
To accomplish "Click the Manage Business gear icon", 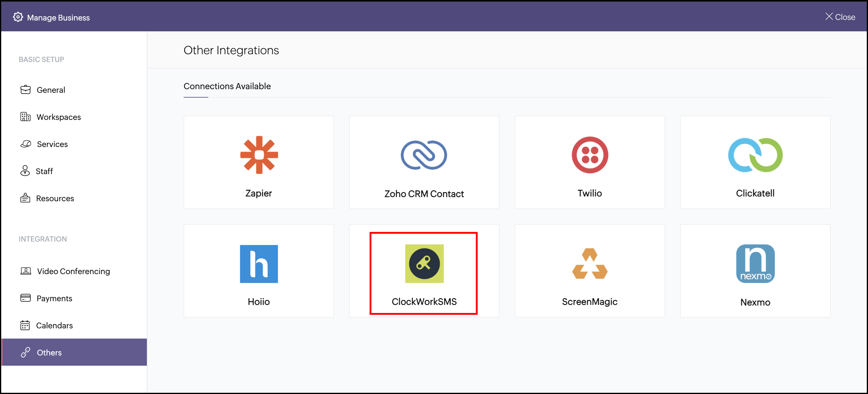I will (18, 17).
